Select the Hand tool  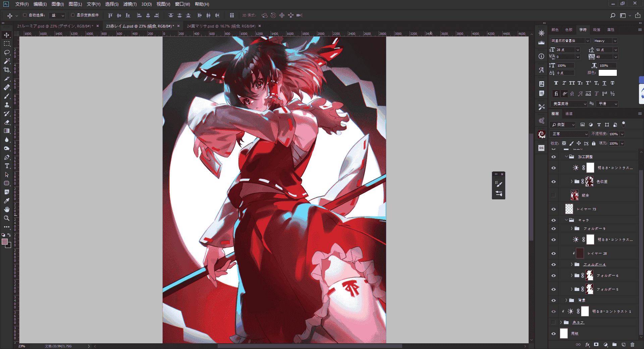(x=7, y=209)
